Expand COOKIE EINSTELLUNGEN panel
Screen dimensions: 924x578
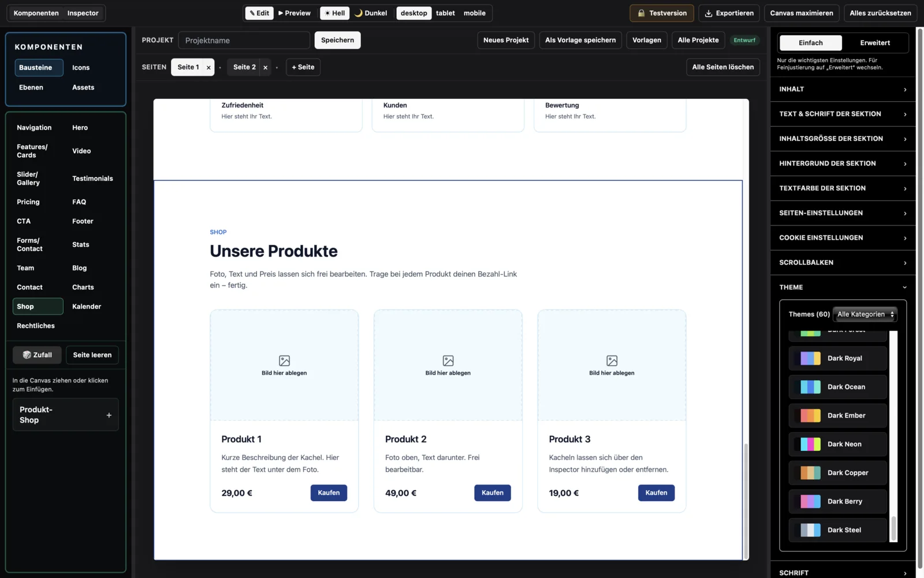coord(843,238)
